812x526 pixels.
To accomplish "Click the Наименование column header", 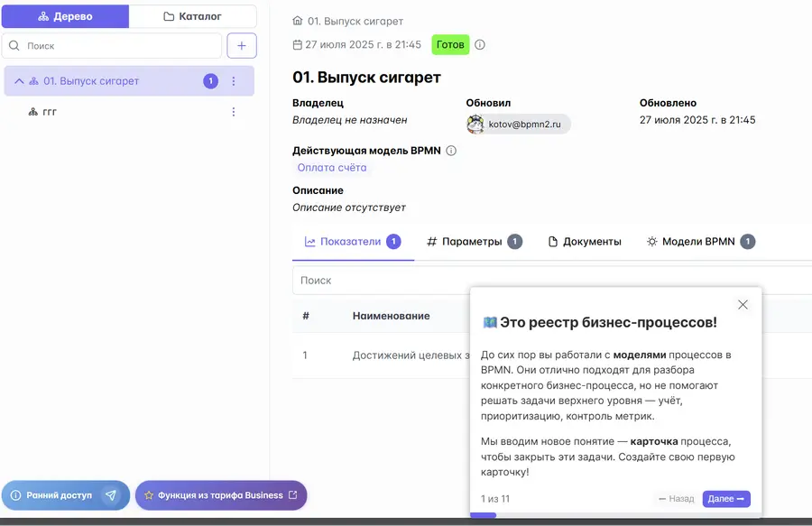I will click(x=391, y=316).
